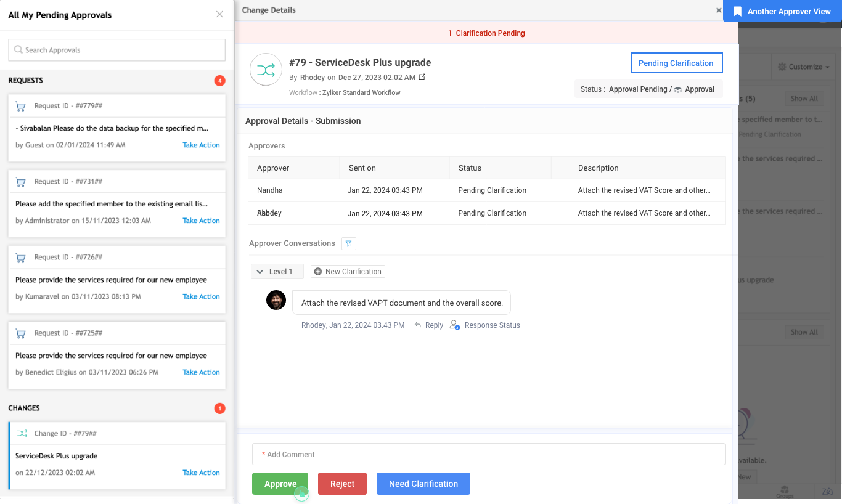The width and height of the screenshot is (842, 504).
Task: Take Action on request ##731##
Action: click(201, 221)
